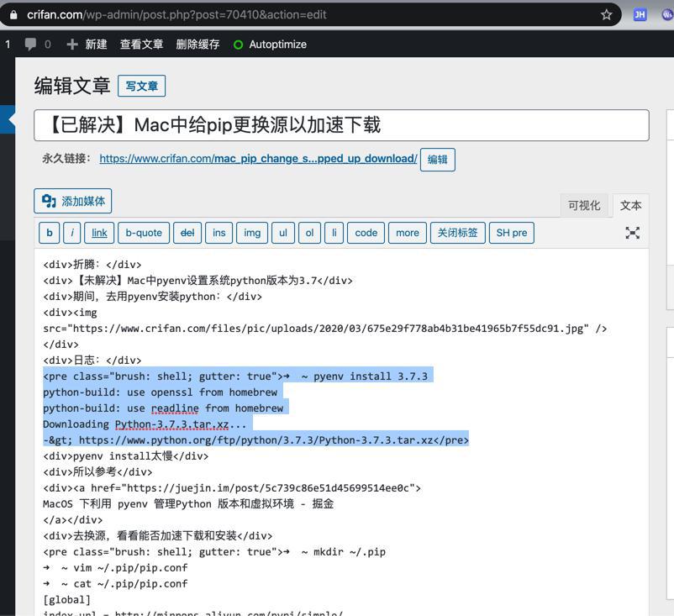Click the bookmark star icon in address bar
Viewport: 674px width, 616px height.
coord(606,15)
